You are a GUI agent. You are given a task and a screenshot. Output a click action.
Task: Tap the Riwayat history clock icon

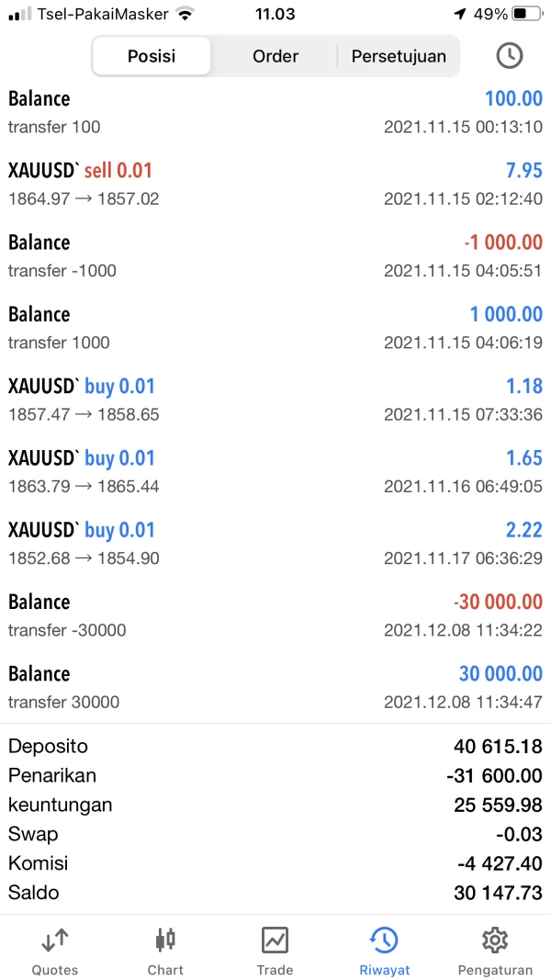(384, 940)
